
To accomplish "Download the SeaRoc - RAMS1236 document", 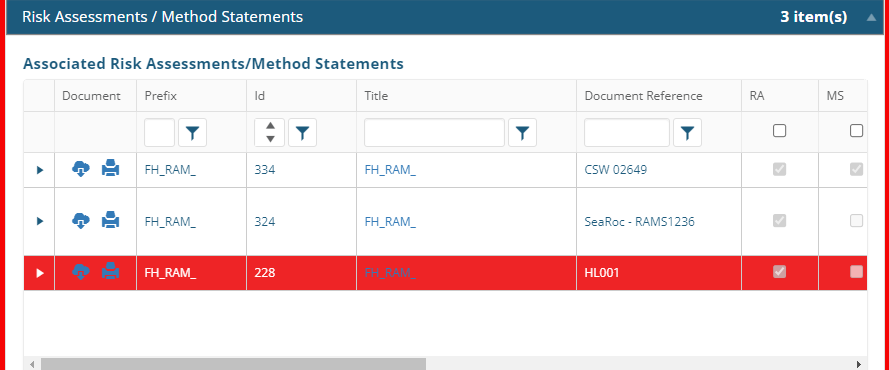I will [81, 220].
